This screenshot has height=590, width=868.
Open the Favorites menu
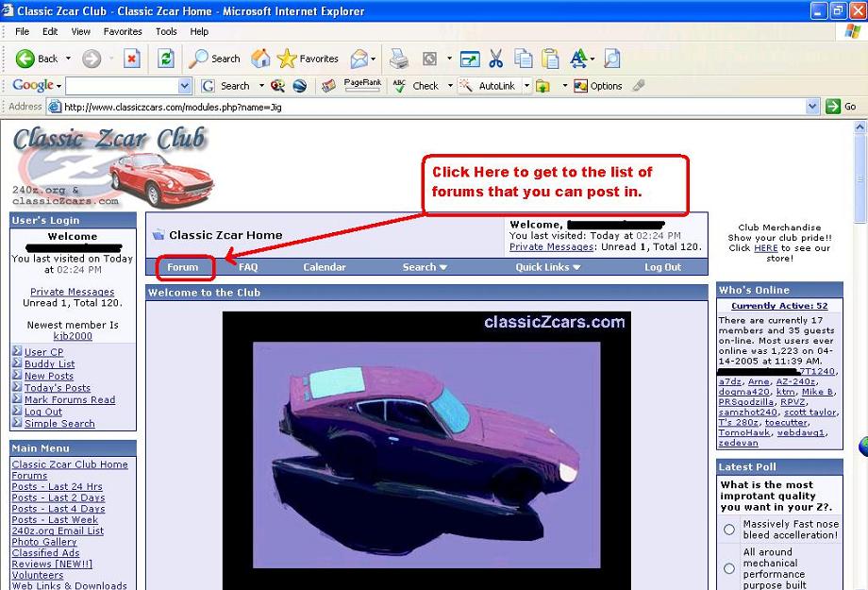[x=123, y=31]
